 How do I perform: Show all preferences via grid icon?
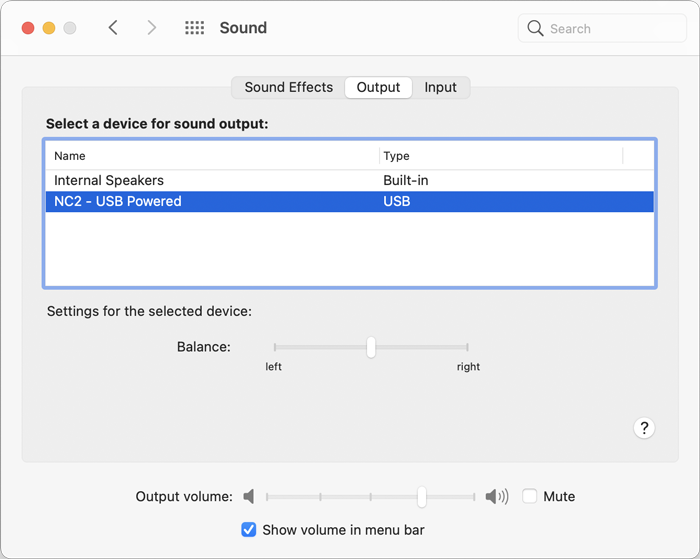(x=195, y=28)
